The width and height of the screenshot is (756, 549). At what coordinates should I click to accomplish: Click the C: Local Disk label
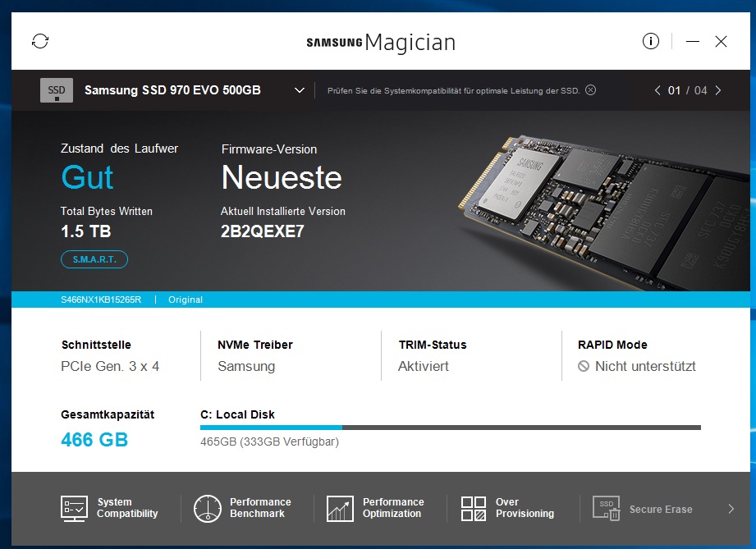tap(237, 414)
